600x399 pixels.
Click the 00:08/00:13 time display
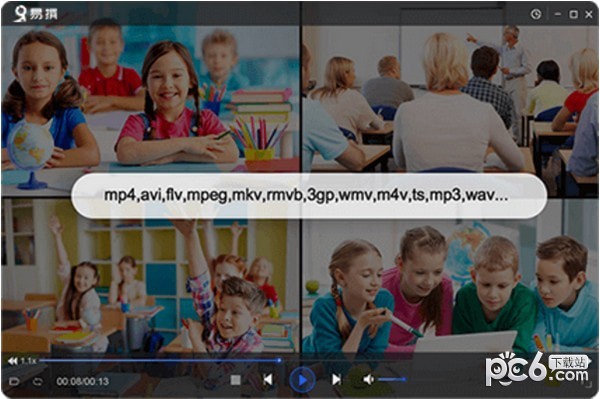(83, 381)
